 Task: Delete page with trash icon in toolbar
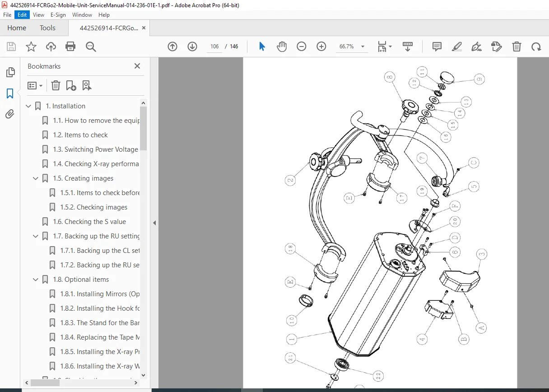pos(516,47)
